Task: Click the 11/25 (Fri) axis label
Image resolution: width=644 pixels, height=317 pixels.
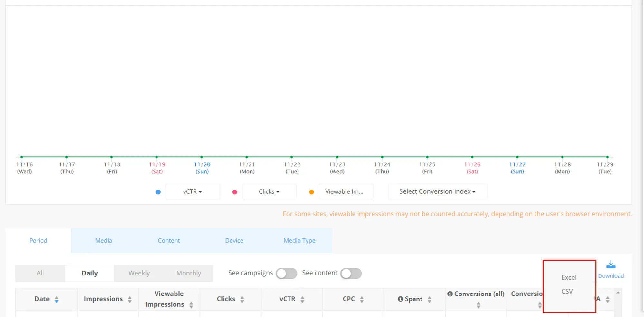Action: (427, 168)
